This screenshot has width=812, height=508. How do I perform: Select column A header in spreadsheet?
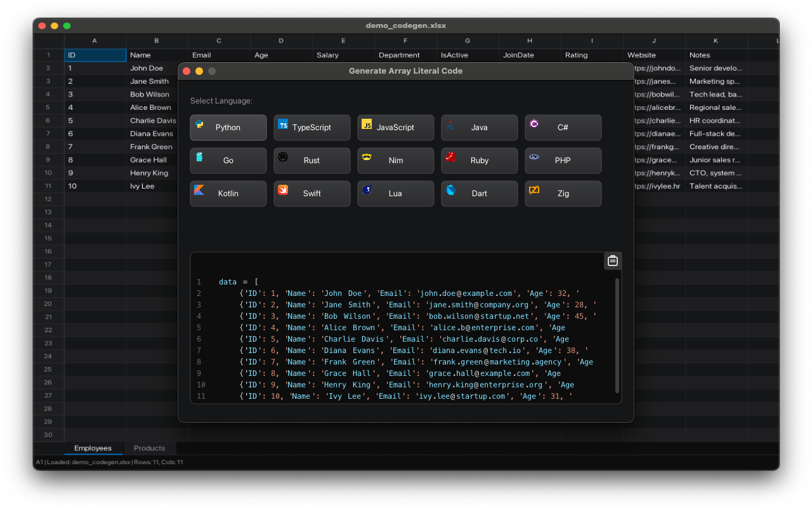tap(95, 41)
